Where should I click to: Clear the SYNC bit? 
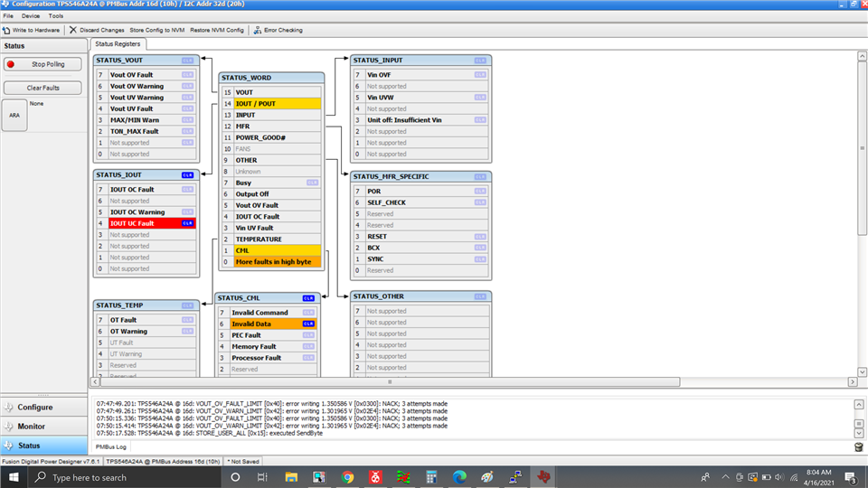pyautogui.click(x=480, y=259)
